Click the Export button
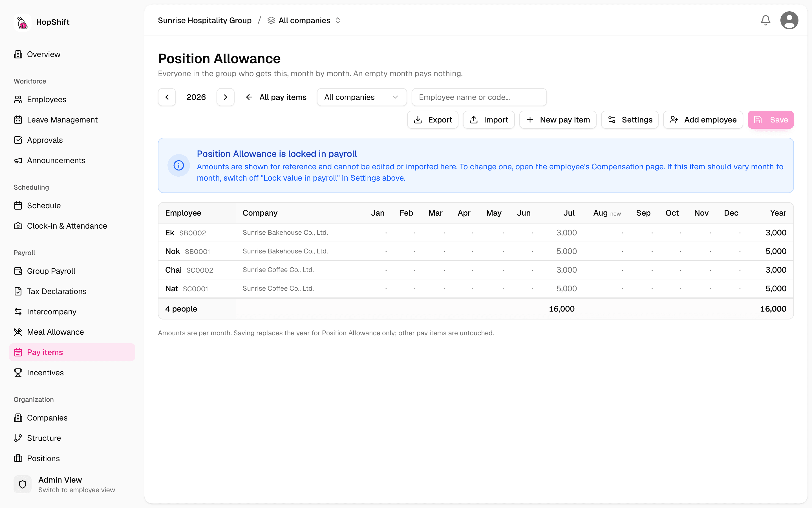The height and width of the screenshot is (508, 812). click(433, 120)
